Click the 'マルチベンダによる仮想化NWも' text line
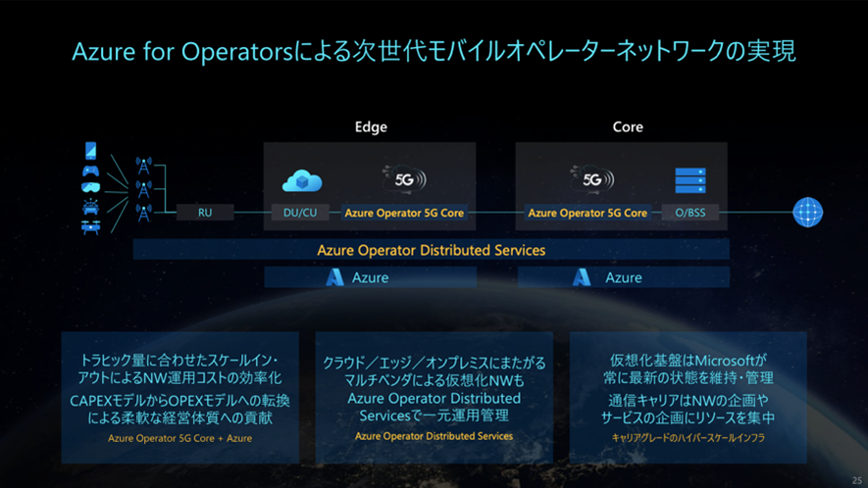The image size is (868, 488). coord(434,380)
